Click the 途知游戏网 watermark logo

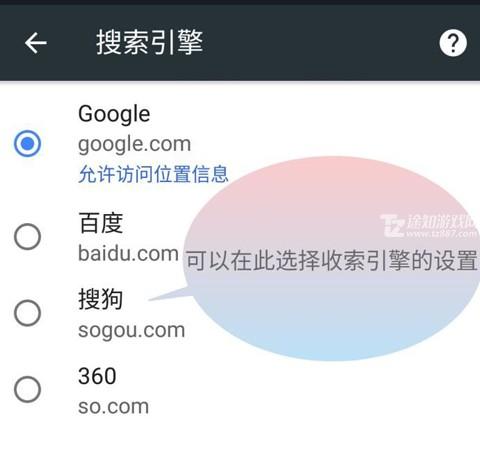(430, 225)
